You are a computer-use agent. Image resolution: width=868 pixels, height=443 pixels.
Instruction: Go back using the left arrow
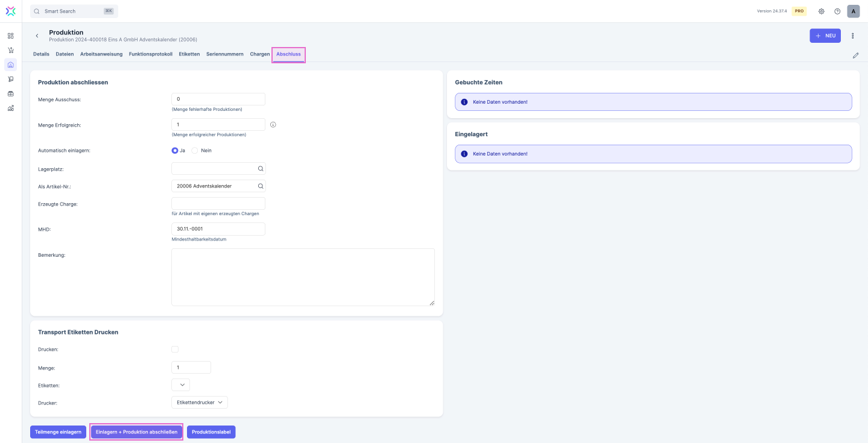click(37, 36)
